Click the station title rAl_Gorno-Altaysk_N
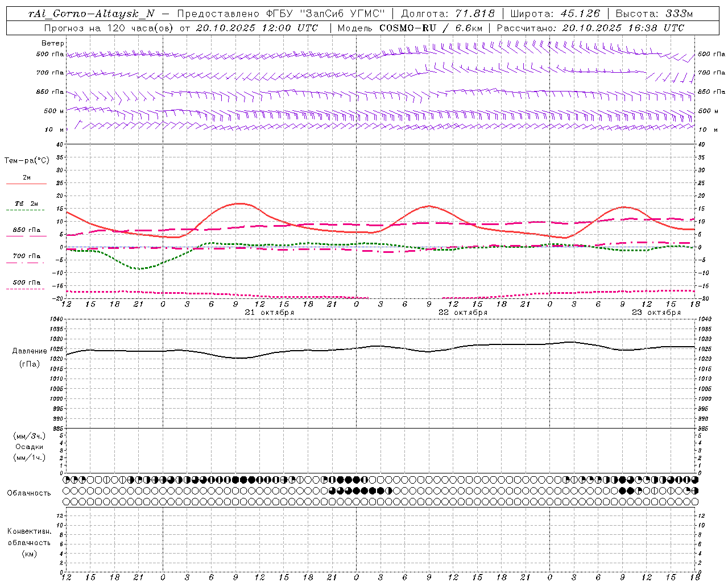This screenshot has height=582, width=728. coord(92,14)
